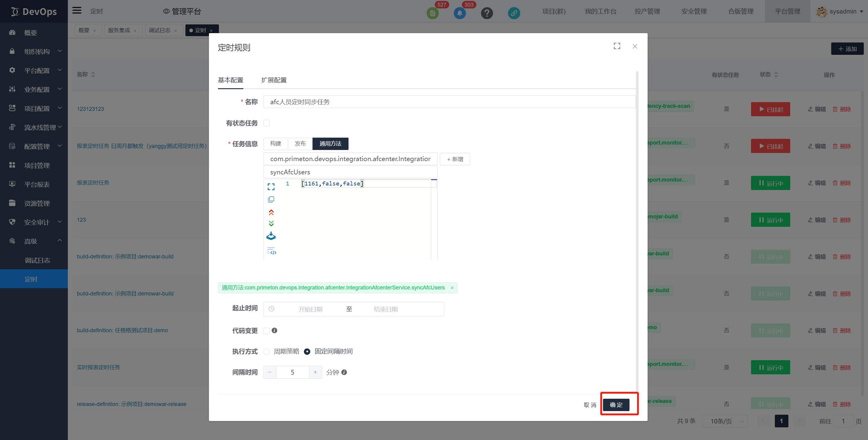
Task: Increase interval with the plus stepper
Action: coord(315,372)
